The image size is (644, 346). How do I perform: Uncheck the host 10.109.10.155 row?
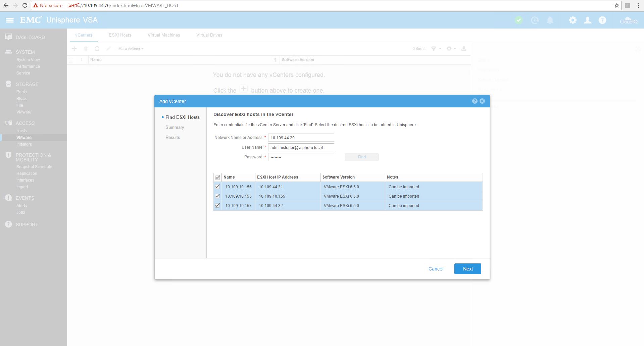[x=217, y=196]
